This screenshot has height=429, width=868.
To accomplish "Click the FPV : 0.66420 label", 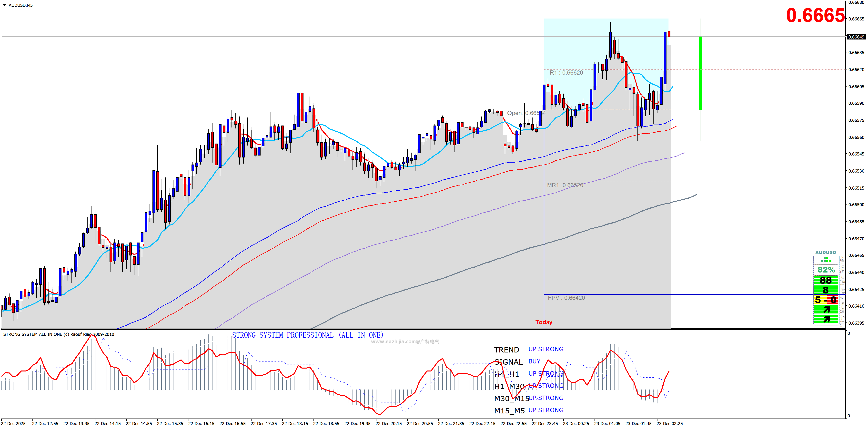I will (566, 298).
